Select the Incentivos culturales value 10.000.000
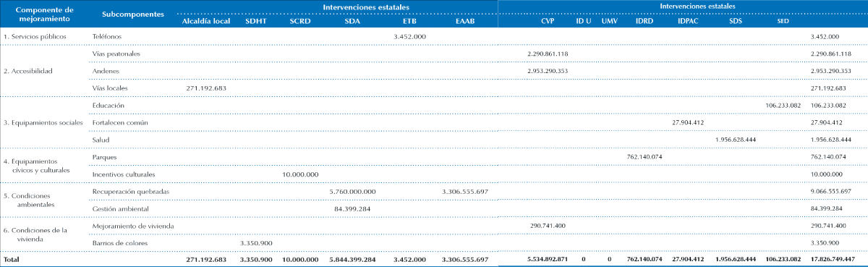Screen dimensions: 868x267 tap(300, 174)
